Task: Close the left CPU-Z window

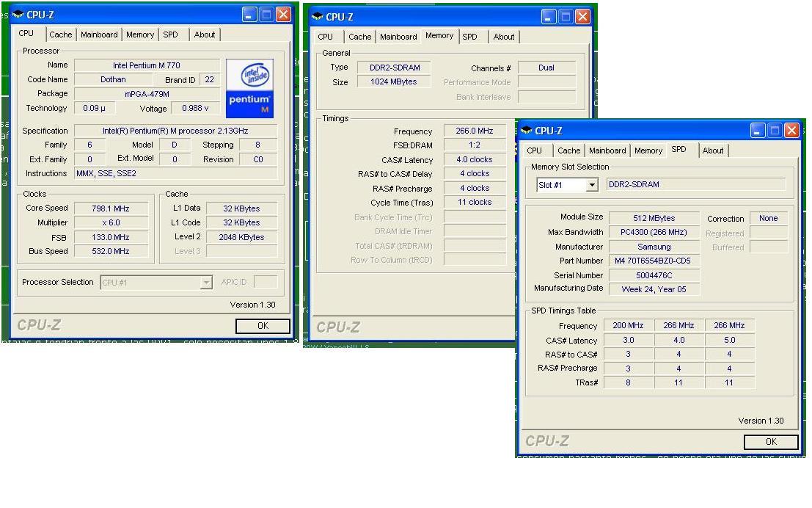Action: click(283, 15)
